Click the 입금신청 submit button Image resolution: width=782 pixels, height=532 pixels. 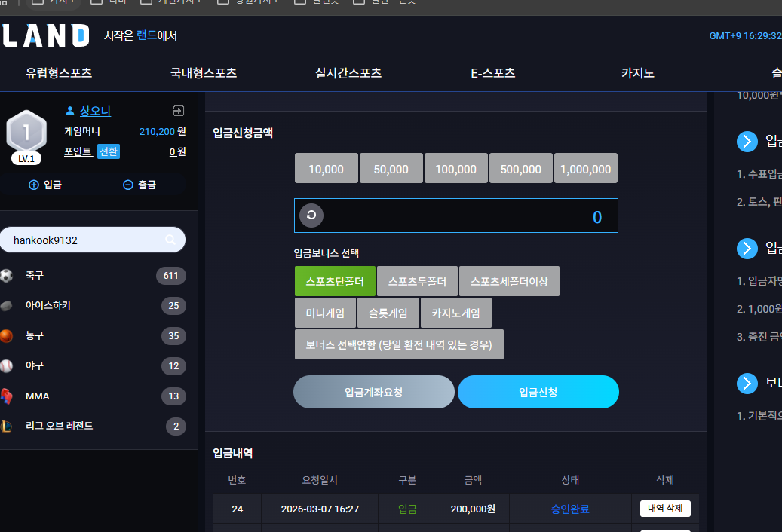point(538,392)
